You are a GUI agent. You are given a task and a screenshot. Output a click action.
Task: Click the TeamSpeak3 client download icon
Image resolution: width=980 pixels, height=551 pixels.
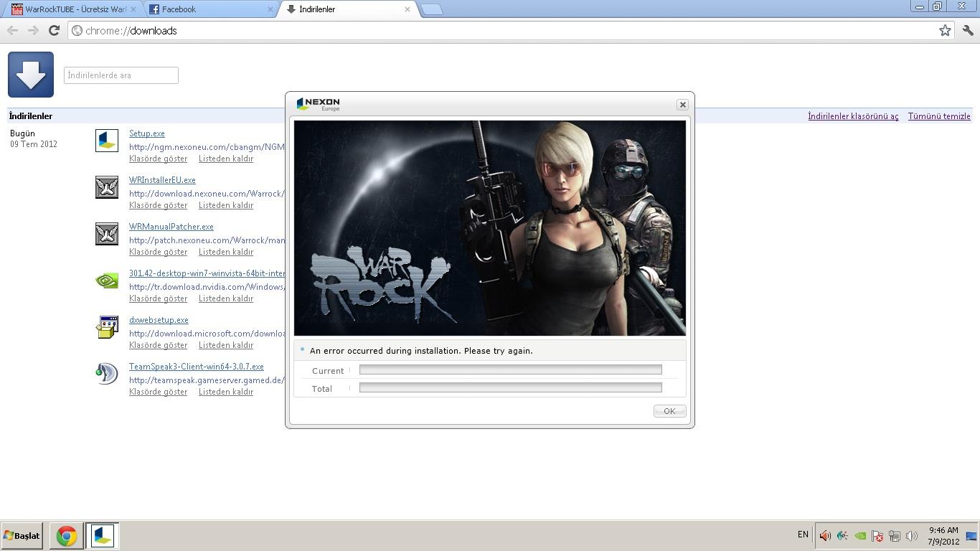pyautogui.click(x=107, y=374)
